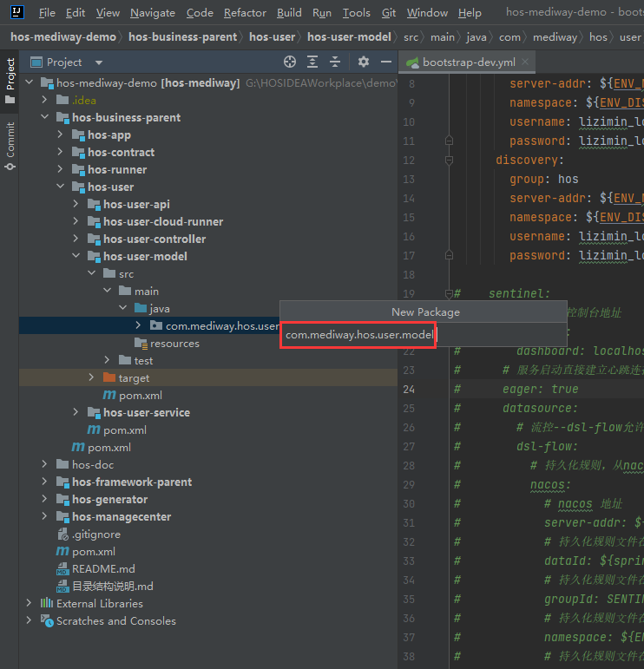The height and width of the screenshot is (669, 644).
Task: Click the IntelliJ IDEA logo icon
Action: tap(16, 13)
